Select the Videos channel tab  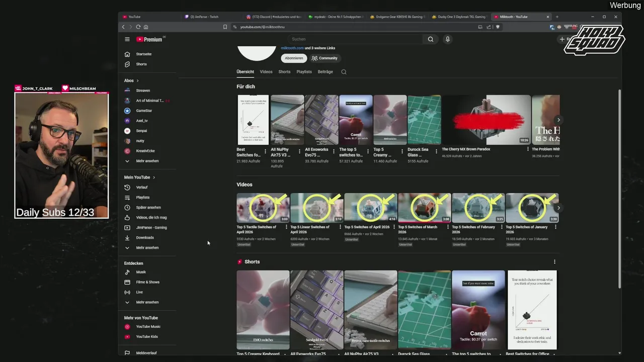click(x=266, y=72)
